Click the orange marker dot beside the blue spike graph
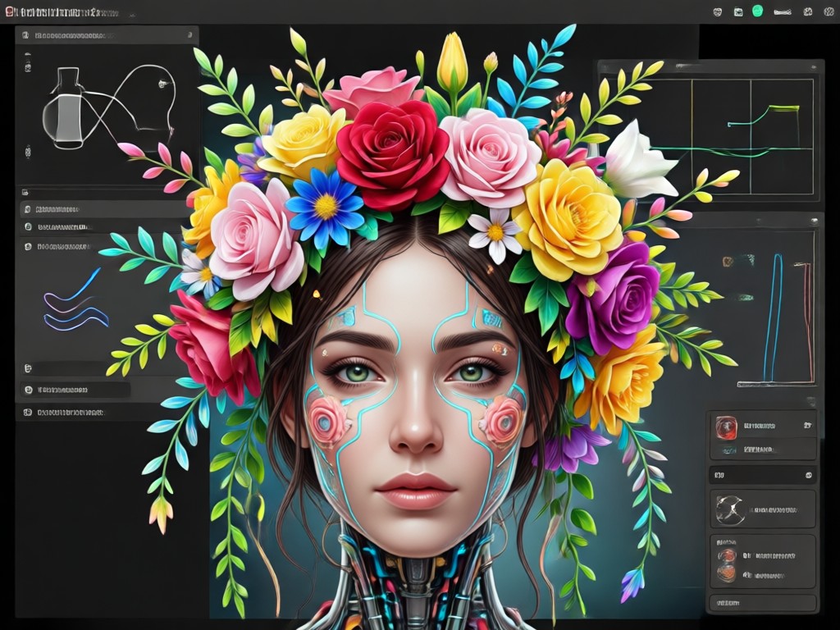Viewport: 840px width, 630px height. coord(728,262)
